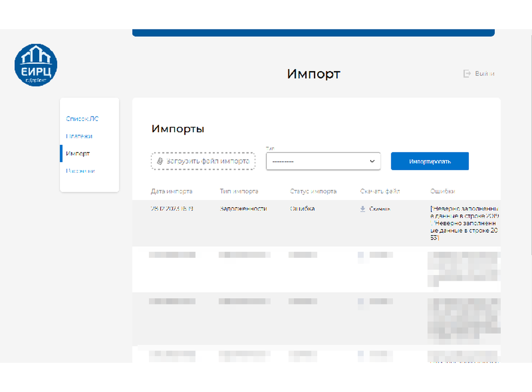Click the Ошибки column header
The width and height of the screenshot is (532, 392).
(x=443, y=191)
